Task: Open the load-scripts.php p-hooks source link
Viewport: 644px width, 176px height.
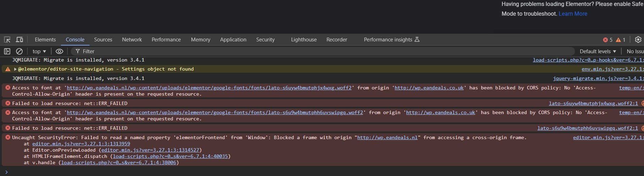Action: tap(588, 60)
